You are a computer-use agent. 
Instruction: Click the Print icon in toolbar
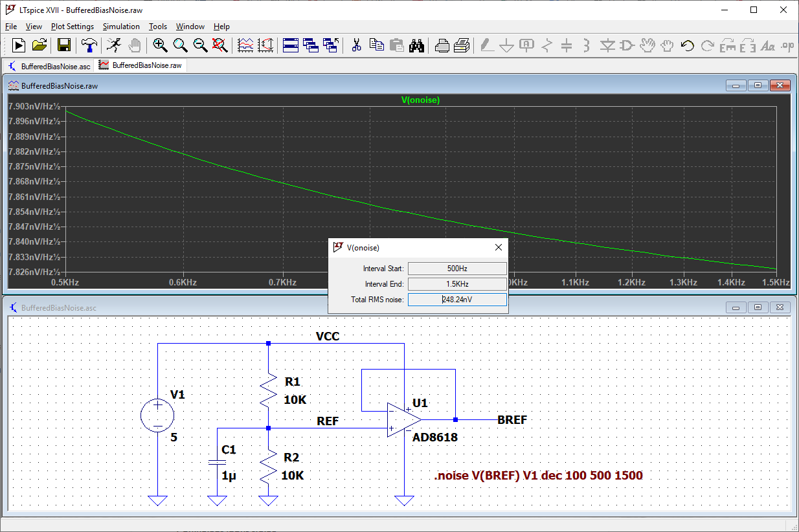(442, 45)
